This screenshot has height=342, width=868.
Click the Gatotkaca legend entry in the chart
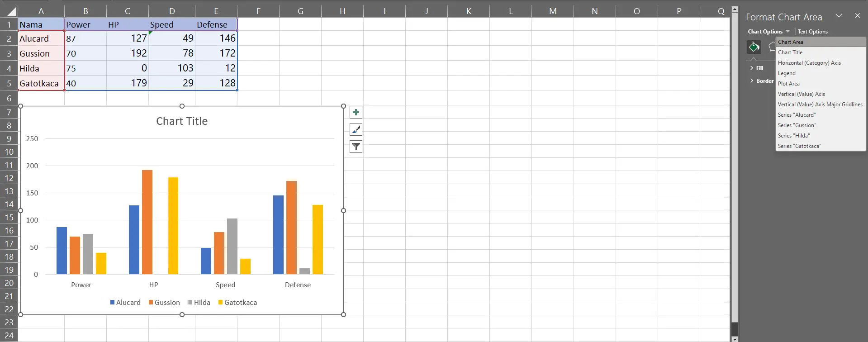(237, 302)
